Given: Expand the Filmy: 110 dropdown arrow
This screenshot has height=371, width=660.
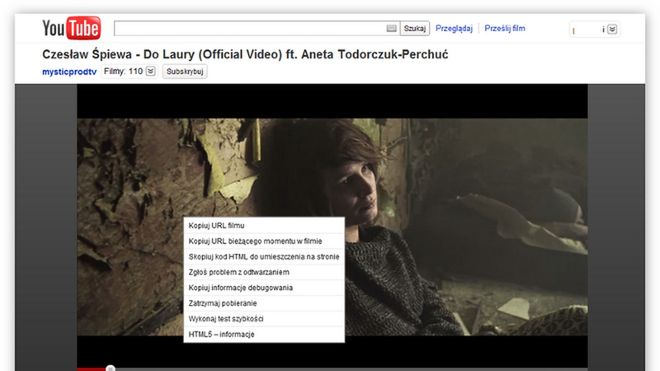Looking at the screenshot, I should [150, 71].
